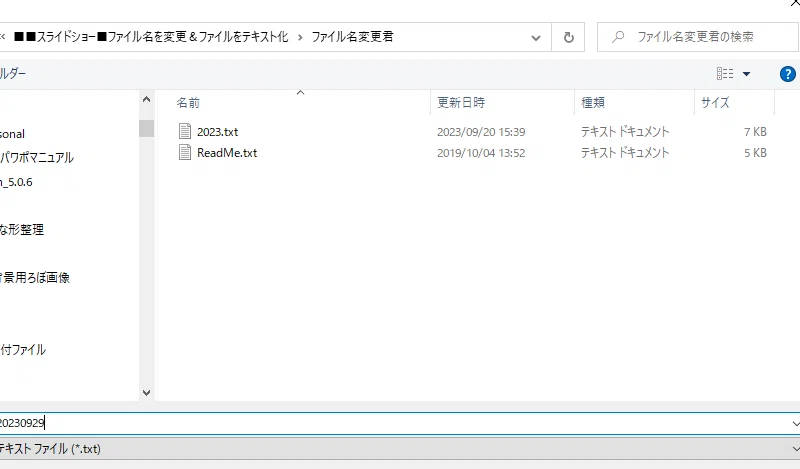Click the refresh button beside address bar

tap(568, 37)
